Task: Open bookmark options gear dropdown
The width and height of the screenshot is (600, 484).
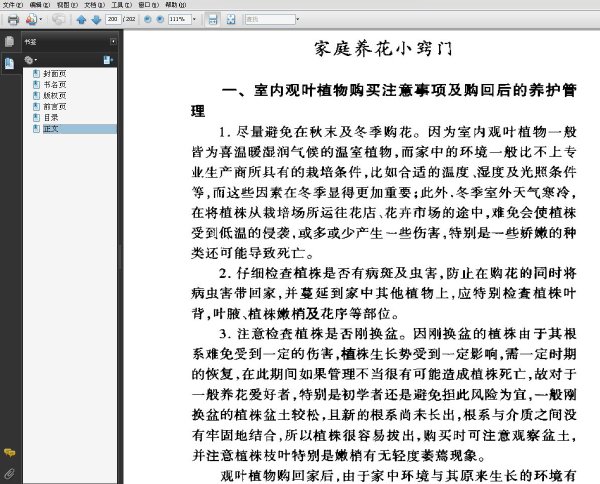Action: tap(31, 60)
